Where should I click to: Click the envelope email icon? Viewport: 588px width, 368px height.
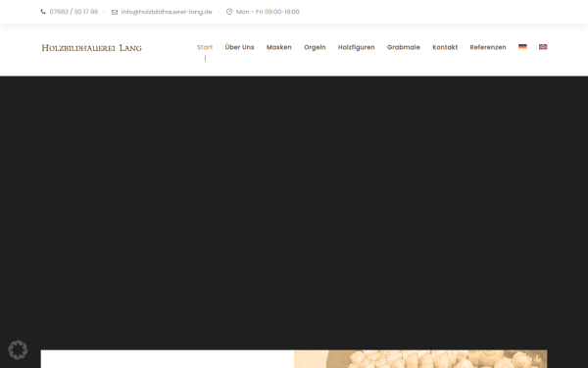115,12
